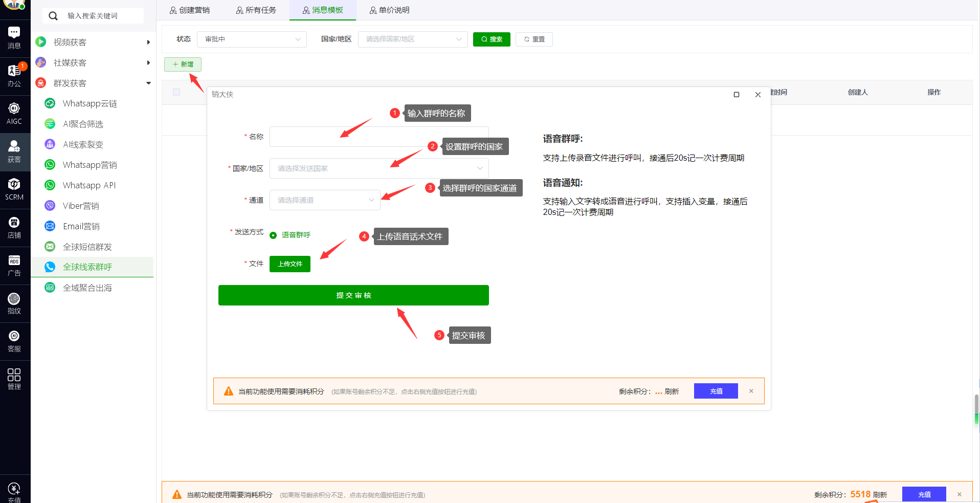The height and width of the screenshot is (503, 980).
Task: Click 充值 button in dialog notice
Action: tap(716, 391)
